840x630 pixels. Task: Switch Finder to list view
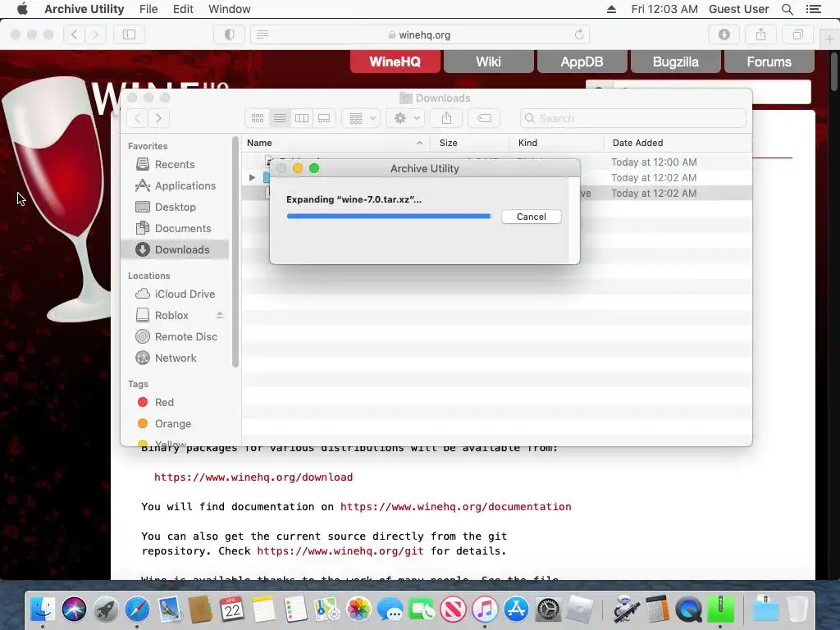280,118
